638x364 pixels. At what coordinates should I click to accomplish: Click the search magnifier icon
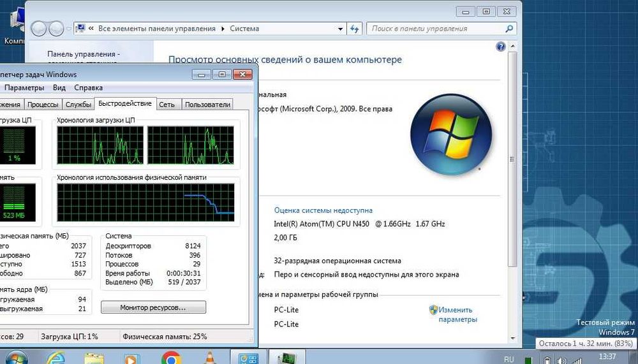tap(509, 29)
